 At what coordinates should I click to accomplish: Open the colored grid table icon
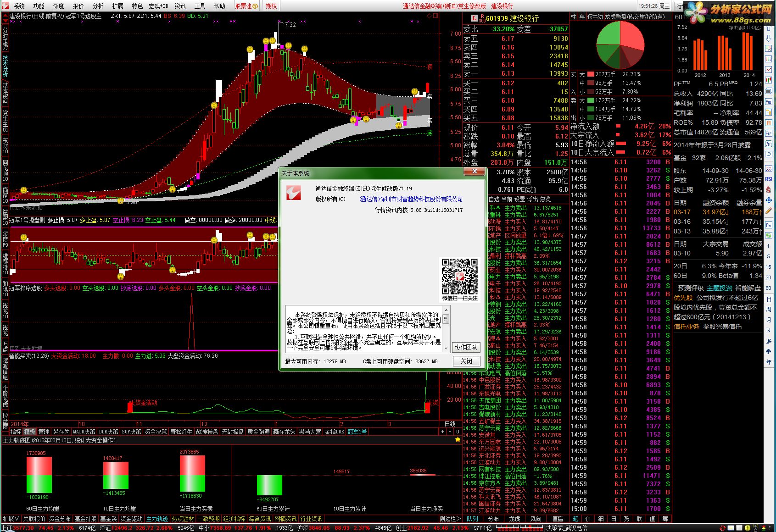(769, 59)
